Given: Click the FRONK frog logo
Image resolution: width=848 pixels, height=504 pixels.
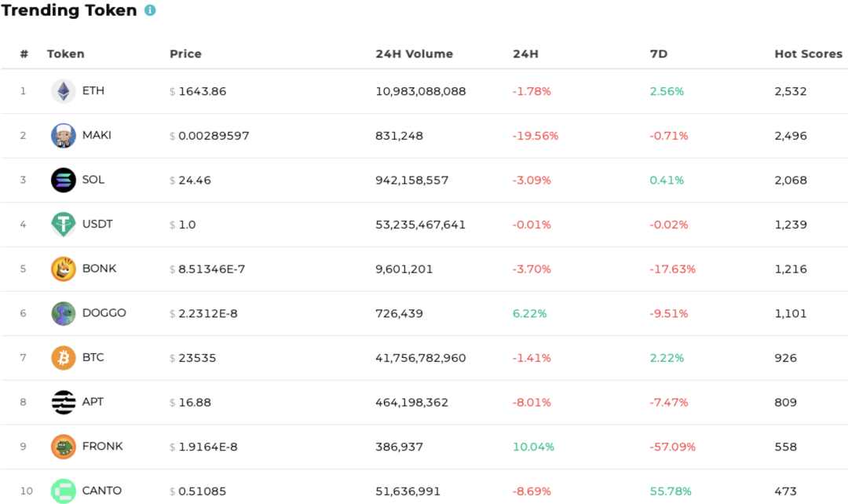Looking at the screenshot, I should tap(64, 447).
